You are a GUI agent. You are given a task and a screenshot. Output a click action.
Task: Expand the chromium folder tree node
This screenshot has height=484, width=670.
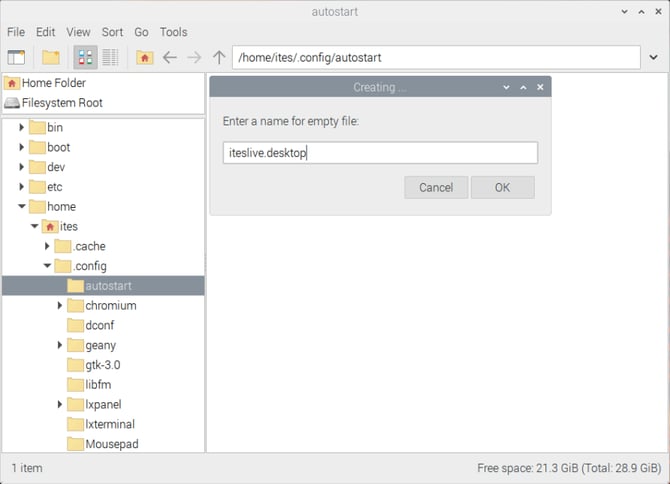click(x=60, y=306)
